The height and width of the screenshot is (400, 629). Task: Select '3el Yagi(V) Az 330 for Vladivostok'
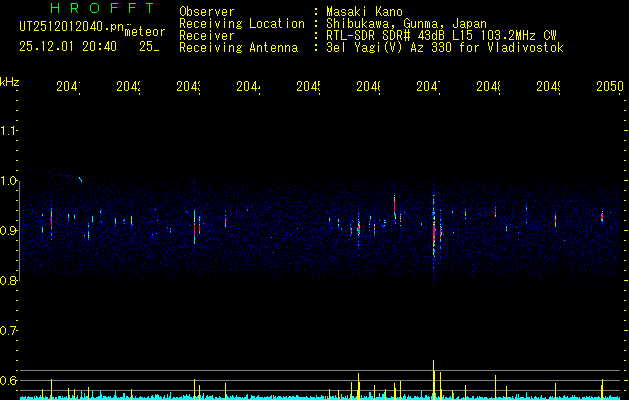click(x=445, y=48)
